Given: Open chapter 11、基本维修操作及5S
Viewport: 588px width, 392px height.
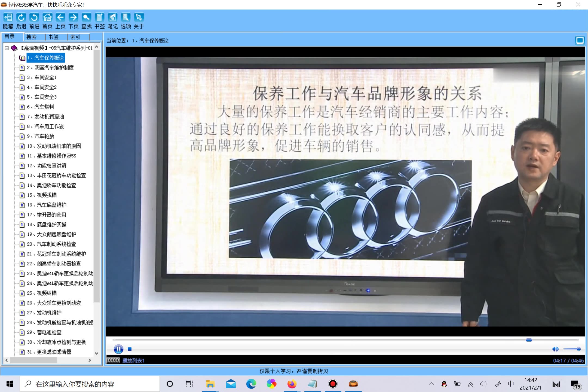Looking at the screenshot, I should (x=51, y=156).
